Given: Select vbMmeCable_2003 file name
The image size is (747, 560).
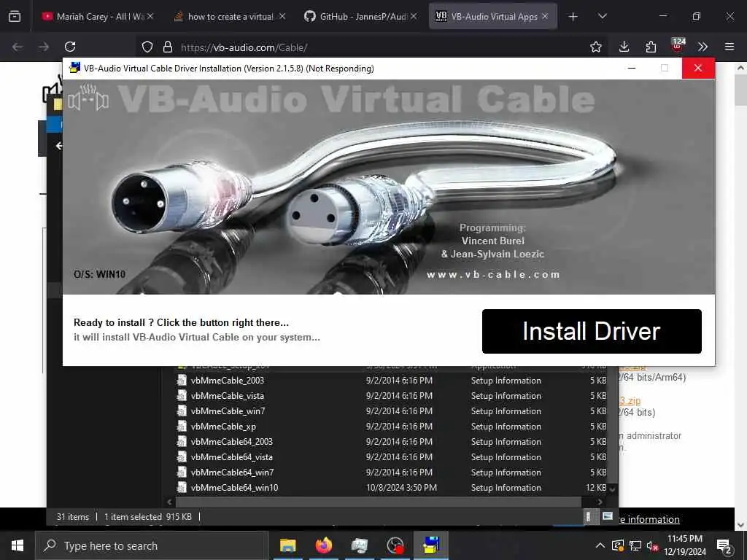Looking at the screenshot, I should tap(228, 381).
